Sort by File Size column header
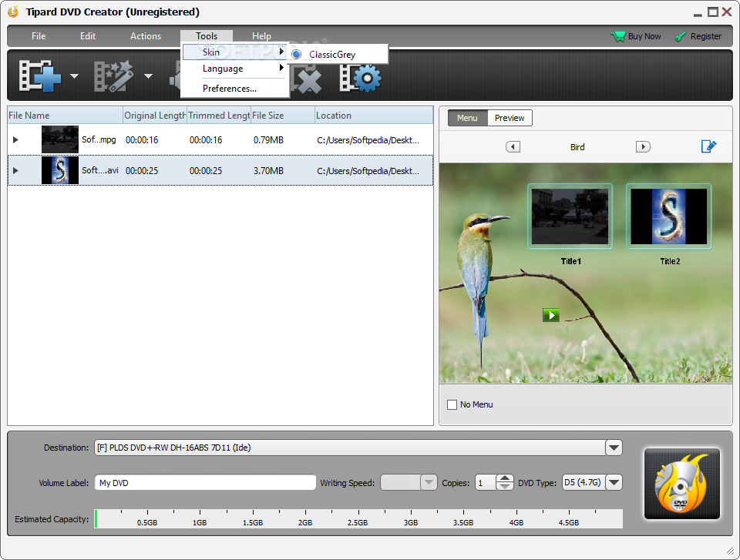This screenshot has height=560, width=740. click(283, 115)
